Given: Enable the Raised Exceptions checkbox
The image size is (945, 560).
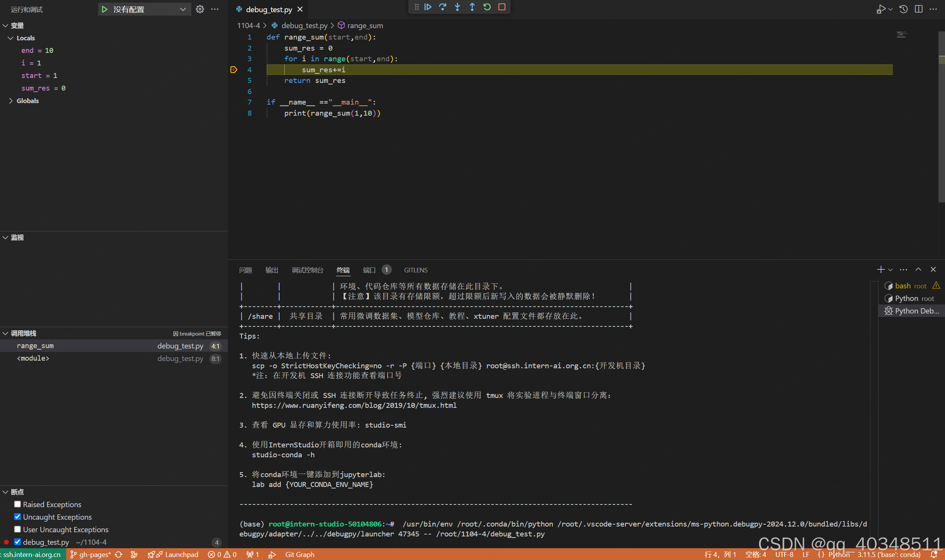Looking at the screenshot, I should 17,504.
